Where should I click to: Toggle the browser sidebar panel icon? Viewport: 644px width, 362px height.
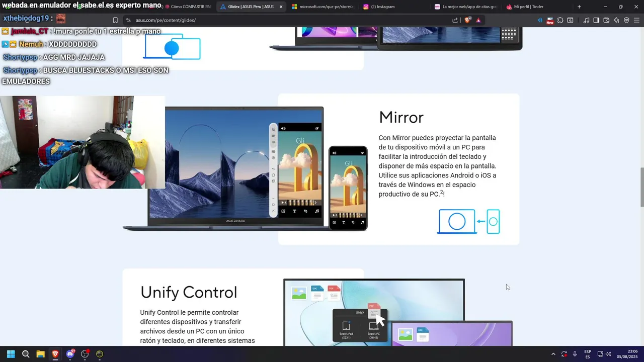click(x=596, y=20)
